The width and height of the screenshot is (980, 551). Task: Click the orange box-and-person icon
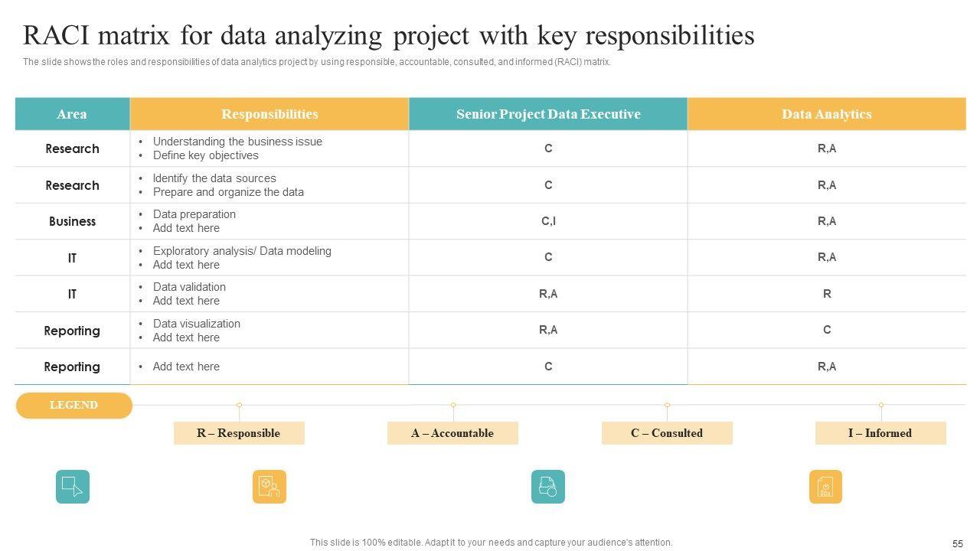[269, 487]
